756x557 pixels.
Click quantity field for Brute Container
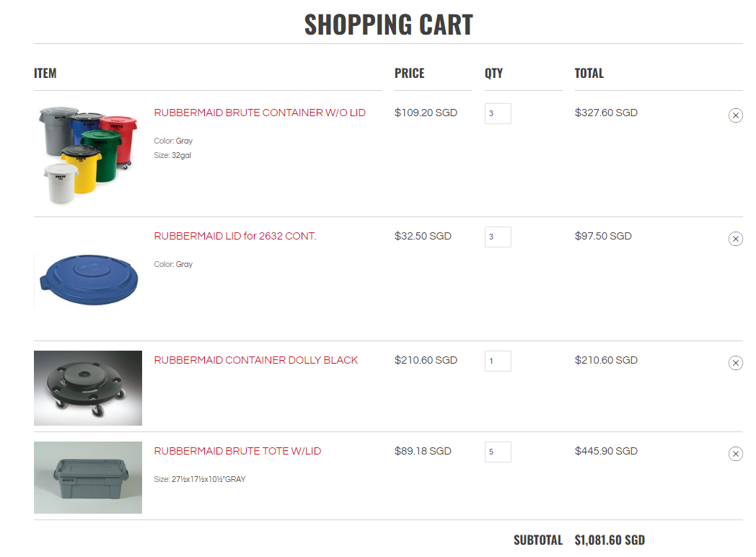coord(498,113)
